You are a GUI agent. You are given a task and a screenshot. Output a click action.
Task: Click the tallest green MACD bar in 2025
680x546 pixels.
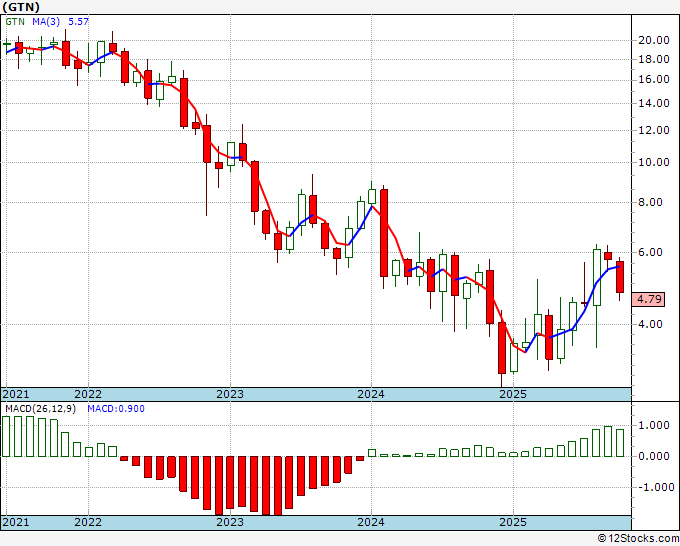click(608, 441)
